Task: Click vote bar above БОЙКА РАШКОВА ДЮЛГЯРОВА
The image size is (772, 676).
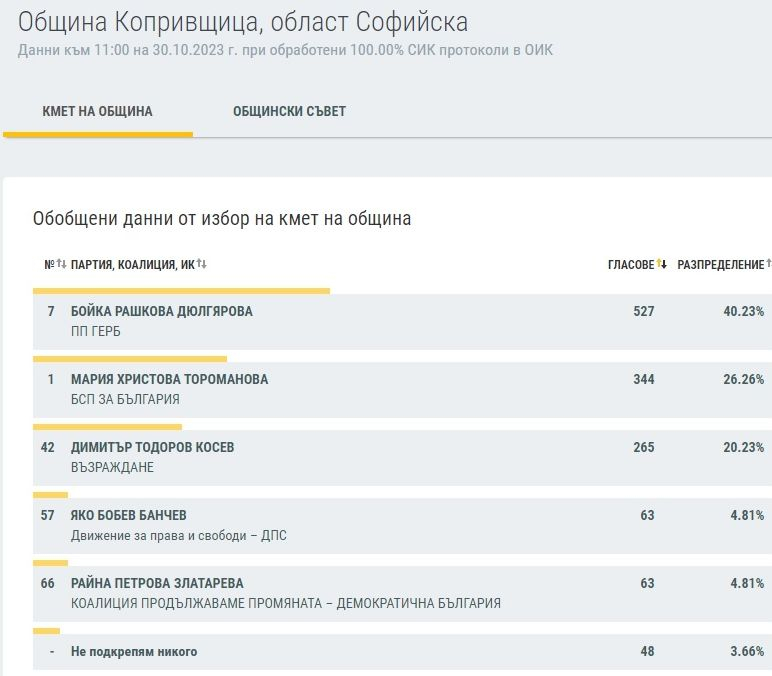Action: tap(181, 291)
